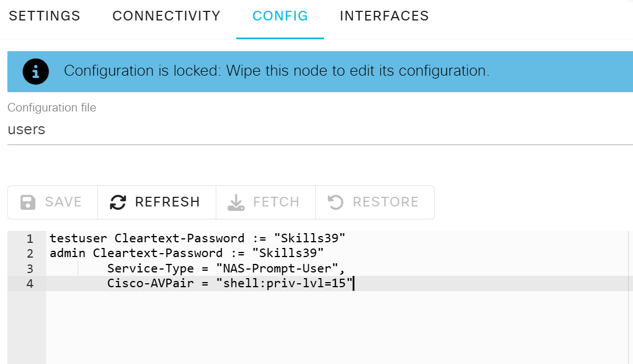Place cursor in testuser password line

(x=198, y=238)
